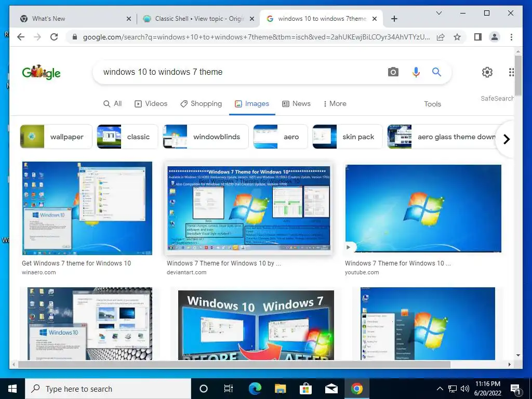Open the youtube.com Windows 7 wallpaper thumbnail

click(x=423, y=208)
